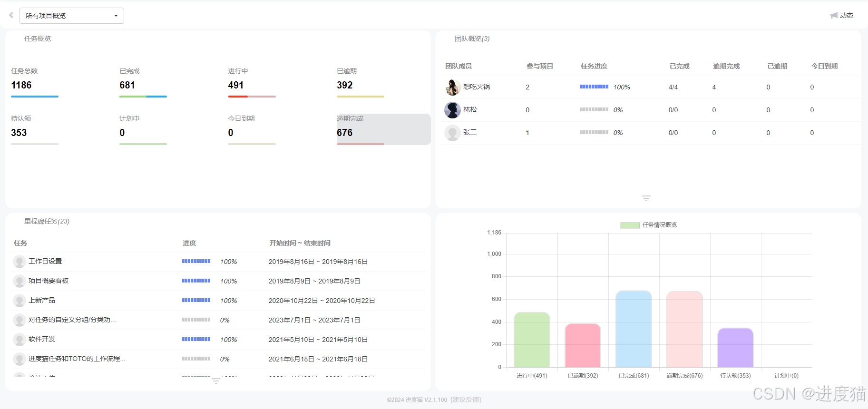Click the 已完成(681) chart bar

click(634, 329)
